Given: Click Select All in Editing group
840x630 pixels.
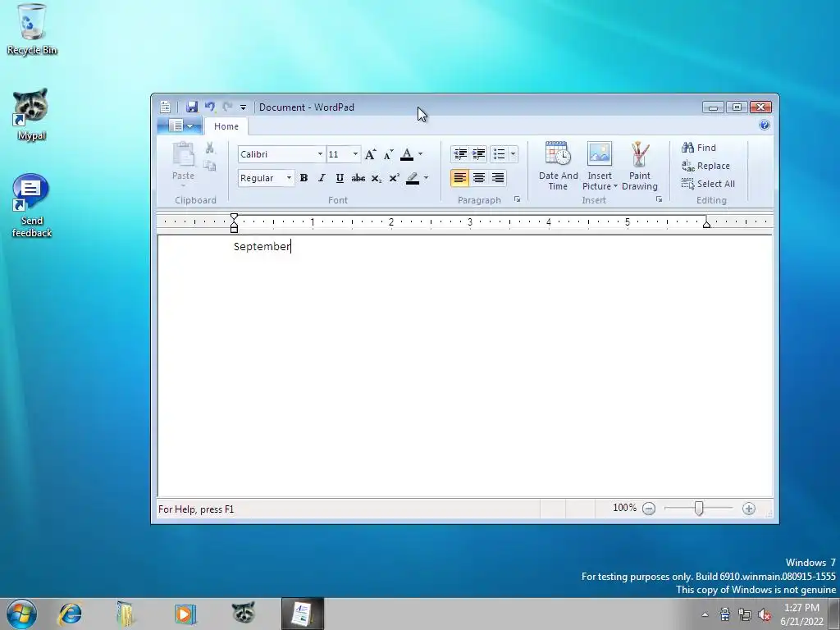Looking at the screenshot, I should tap(708, 184).
